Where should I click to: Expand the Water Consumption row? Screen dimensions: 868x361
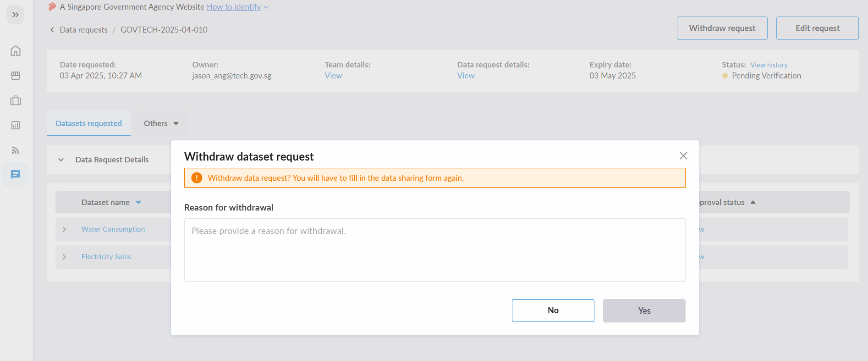coord(64,229)
